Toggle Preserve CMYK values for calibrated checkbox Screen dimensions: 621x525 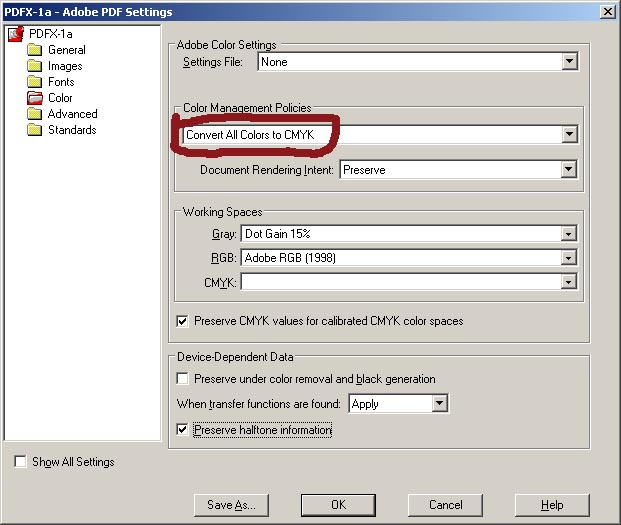coord(182,321)
